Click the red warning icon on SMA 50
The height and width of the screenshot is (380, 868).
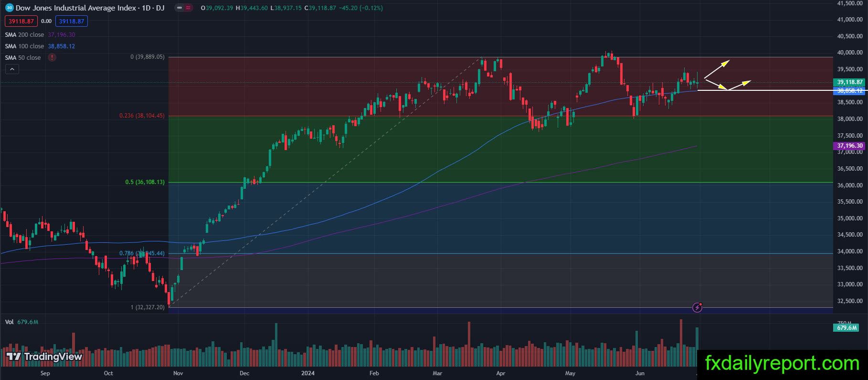(x=52, y=57)
